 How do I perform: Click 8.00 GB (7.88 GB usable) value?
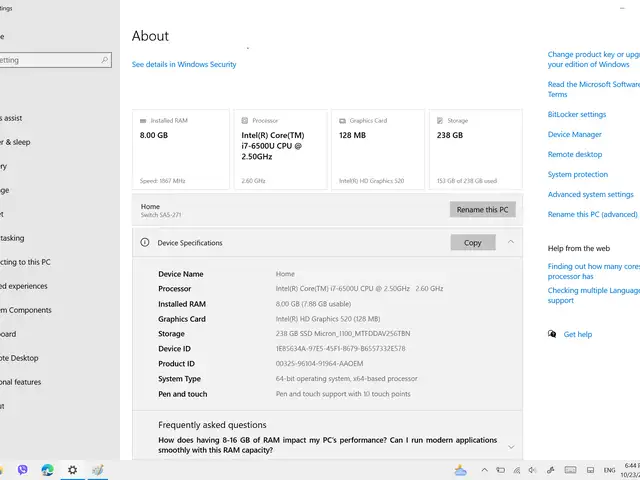[x=313, y=304]
